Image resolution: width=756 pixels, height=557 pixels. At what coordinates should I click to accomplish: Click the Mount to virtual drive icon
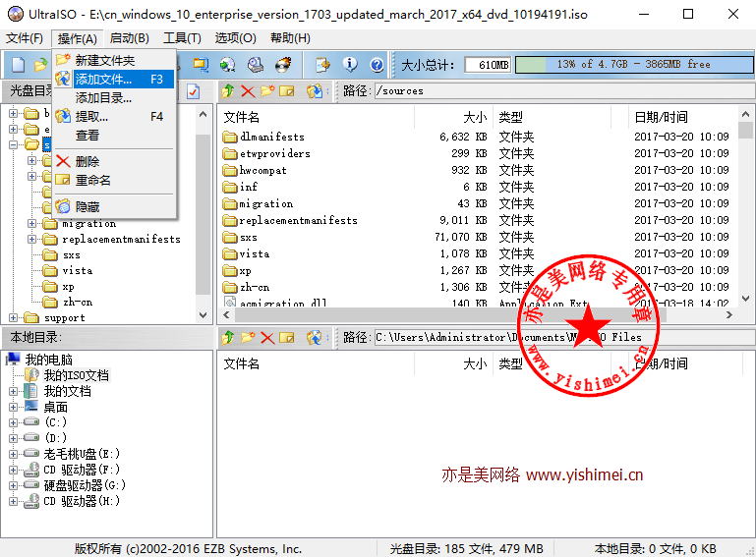pos(256,65)
